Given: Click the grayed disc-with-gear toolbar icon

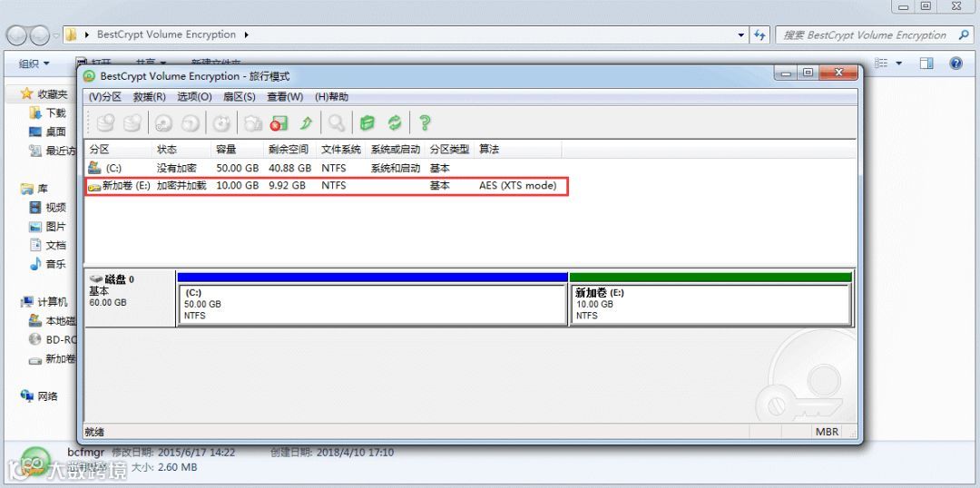Looking at the screenshot, I should point(163,123).
